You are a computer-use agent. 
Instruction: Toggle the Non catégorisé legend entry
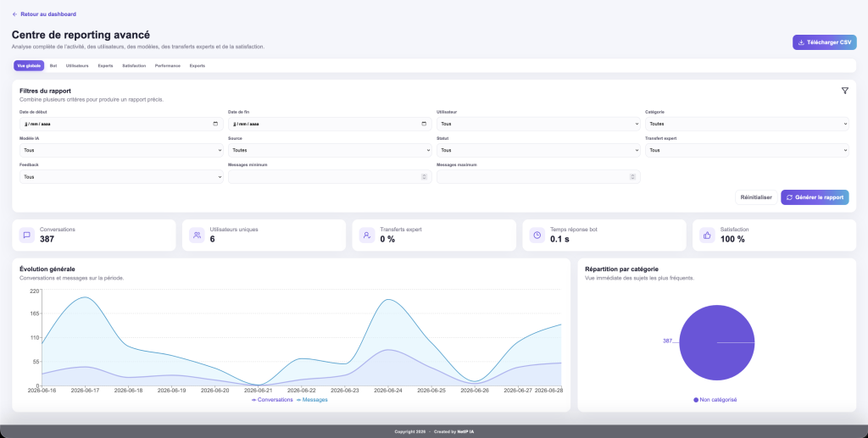coord(715,400)
